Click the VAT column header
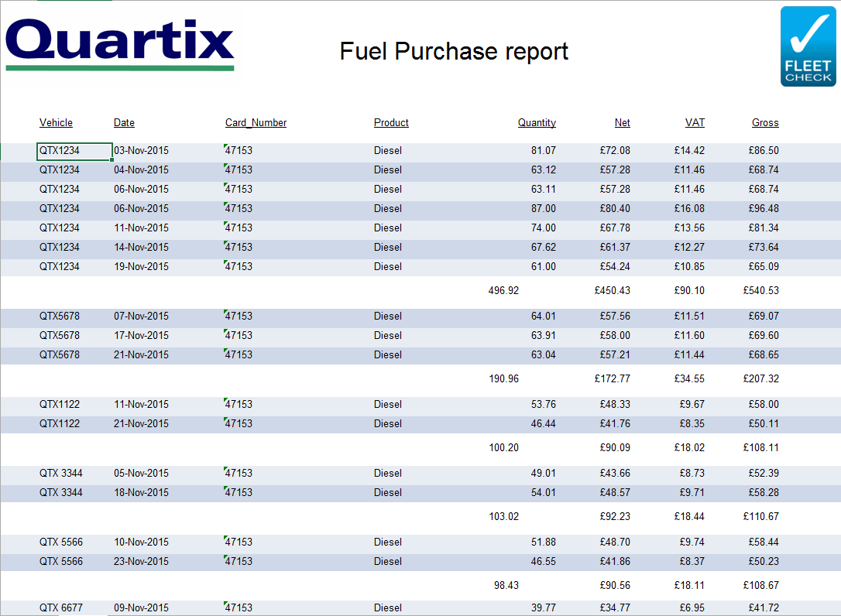 (695, 122)
